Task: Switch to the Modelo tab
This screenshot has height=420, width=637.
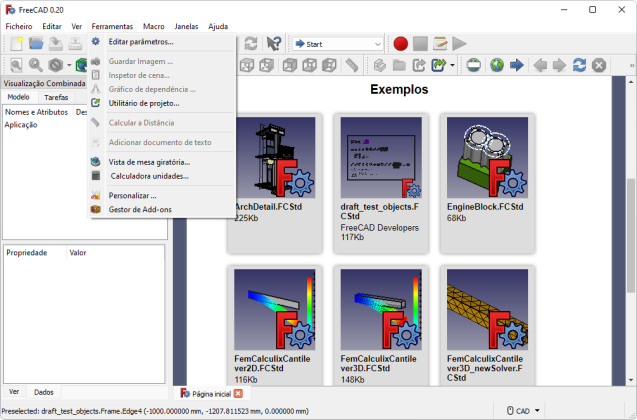Action: (x=18, y=97)
